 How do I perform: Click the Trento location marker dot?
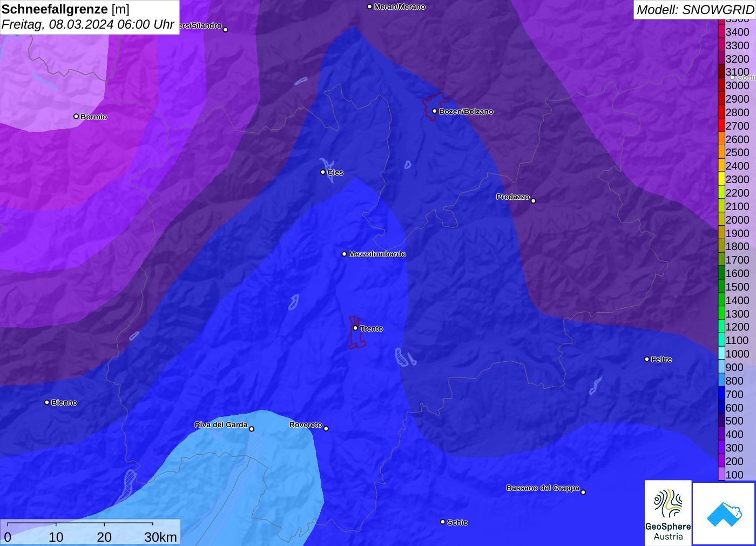[x=355, y=328]
